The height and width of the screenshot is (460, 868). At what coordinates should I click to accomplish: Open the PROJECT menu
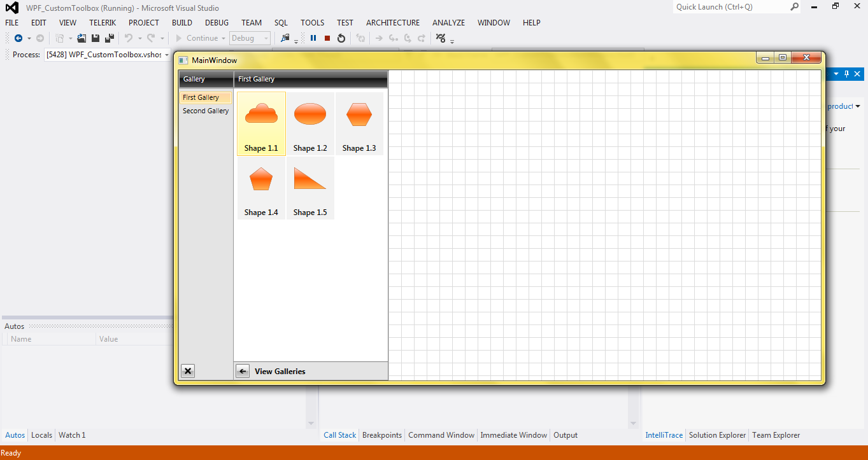[x=144, y=22]
